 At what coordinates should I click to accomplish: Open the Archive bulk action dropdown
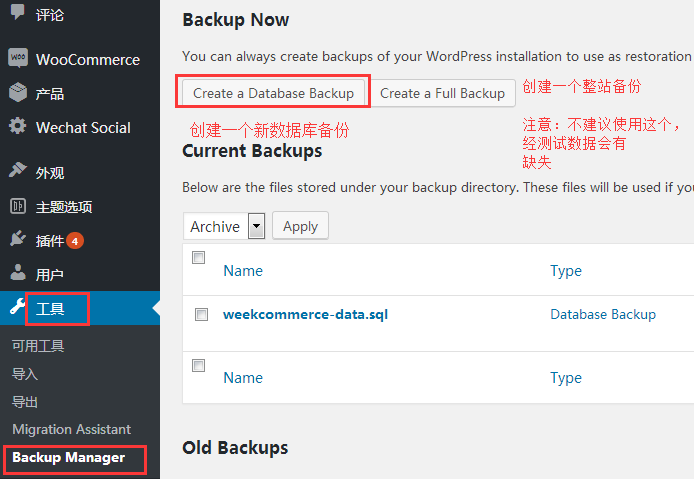point(224,226)
